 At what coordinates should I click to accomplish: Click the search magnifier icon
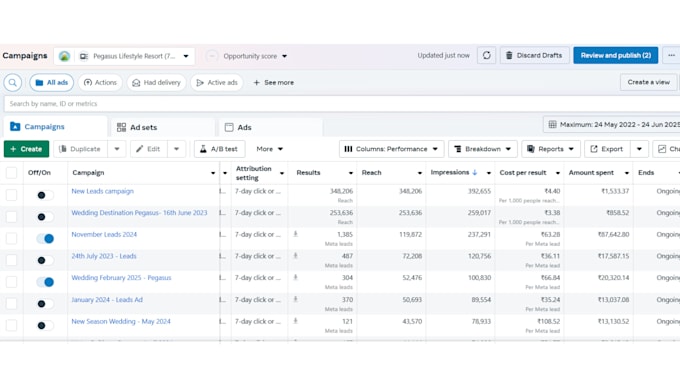(x=13, y=82)
